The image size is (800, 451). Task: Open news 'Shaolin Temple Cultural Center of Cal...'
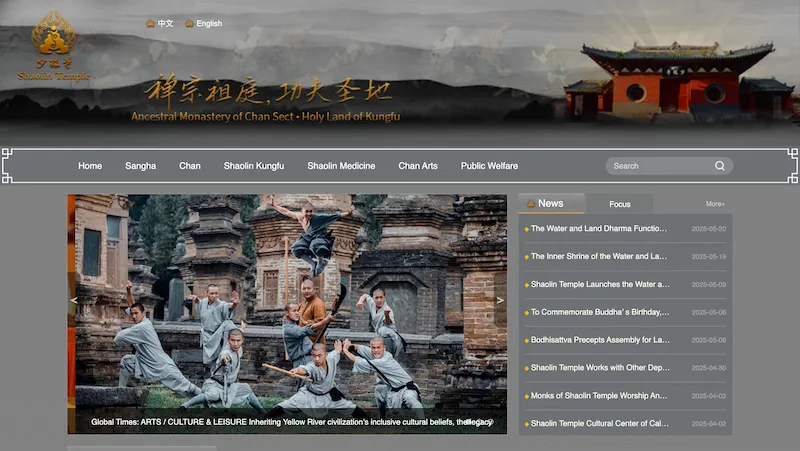599,423
